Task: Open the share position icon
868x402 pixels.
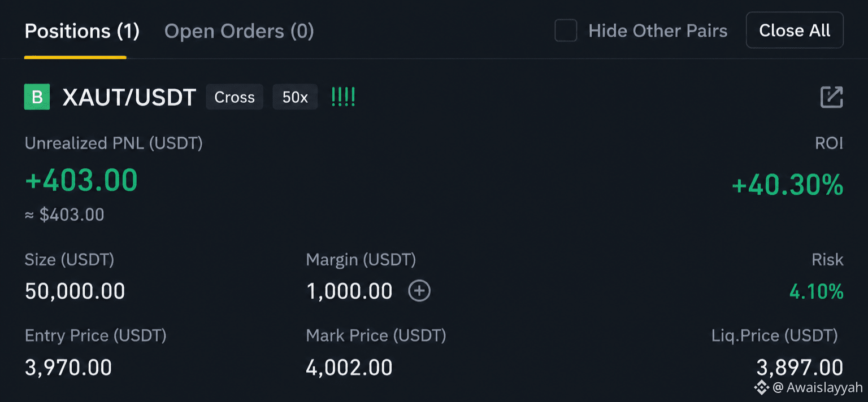Action: click(x=831, y=97)
